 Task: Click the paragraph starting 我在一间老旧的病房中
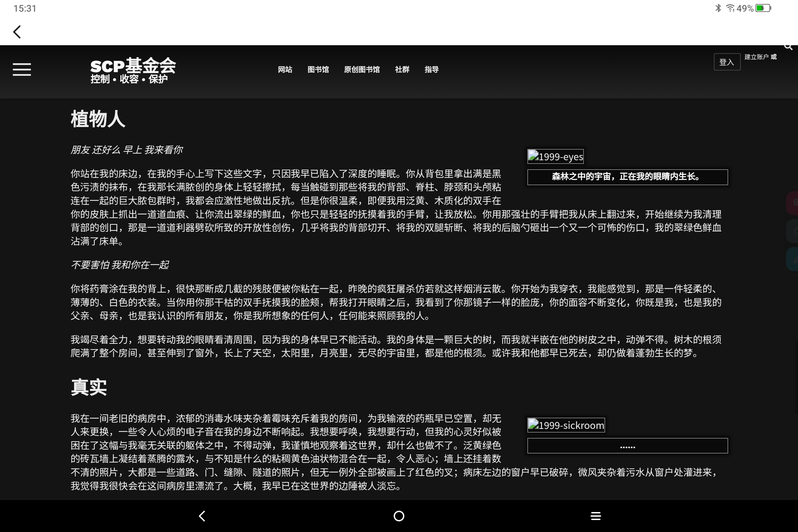(396, 452)
